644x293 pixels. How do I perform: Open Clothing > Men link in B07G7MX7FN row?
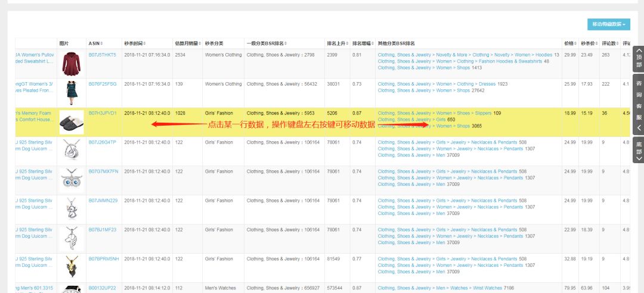[411, 184]
